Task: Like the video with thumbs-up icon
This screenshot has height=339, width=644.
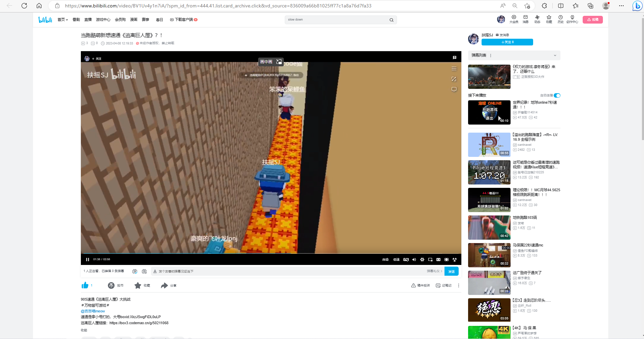Action: tap(85, 285)
